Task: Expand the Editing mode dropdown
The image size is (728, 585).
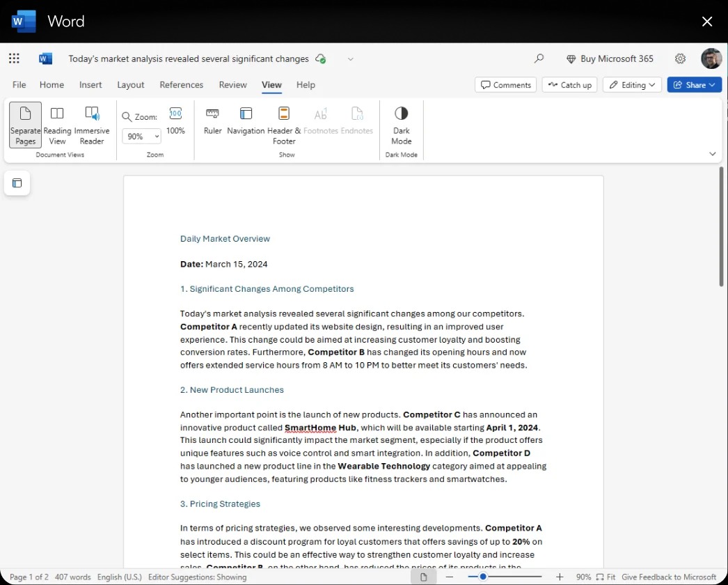Action: coord(632,84)
